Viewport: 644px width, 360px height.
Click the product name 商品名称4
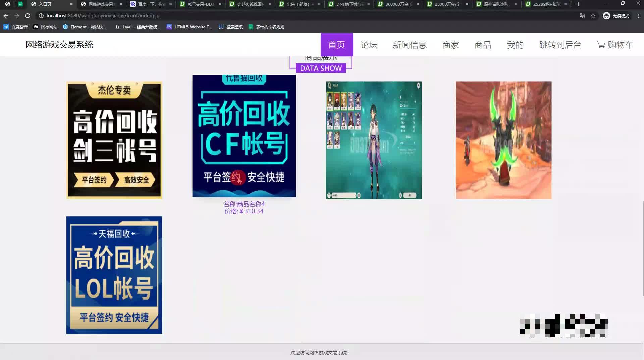click(x=244, y=204)
